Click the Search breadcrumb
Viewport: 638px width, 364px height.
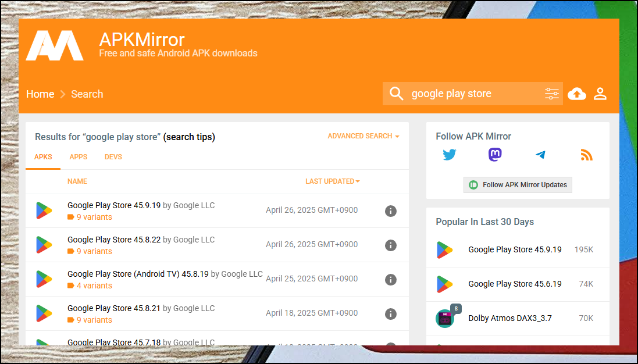[87, 94]
